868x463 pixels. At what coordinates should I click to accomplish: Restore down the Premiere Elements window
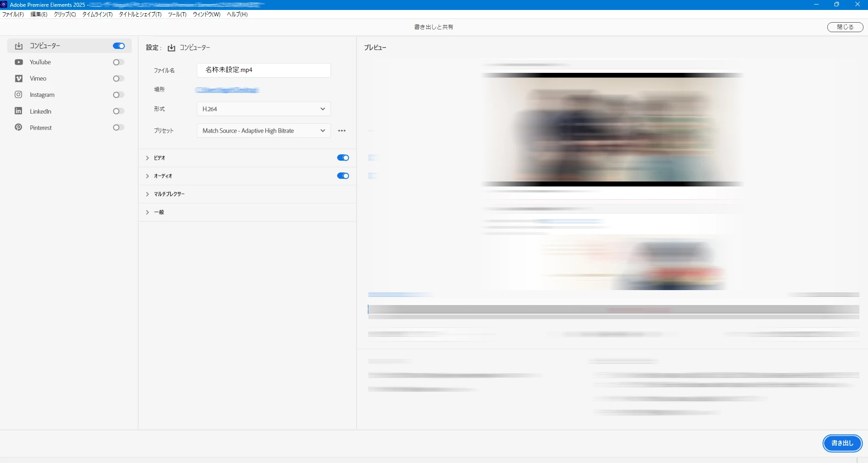pos(837,5)
